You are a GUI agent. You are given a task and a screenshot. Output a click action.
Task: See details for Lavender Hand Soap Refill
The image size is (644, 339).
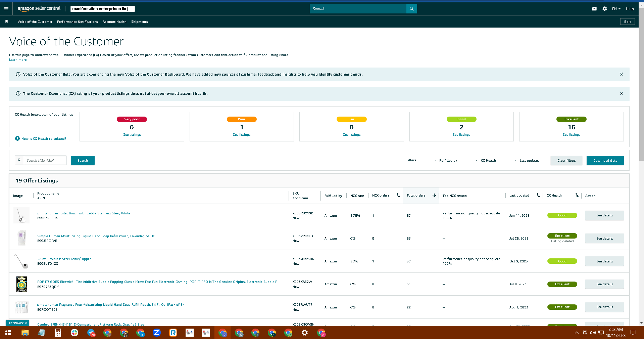tap(604, 239)
